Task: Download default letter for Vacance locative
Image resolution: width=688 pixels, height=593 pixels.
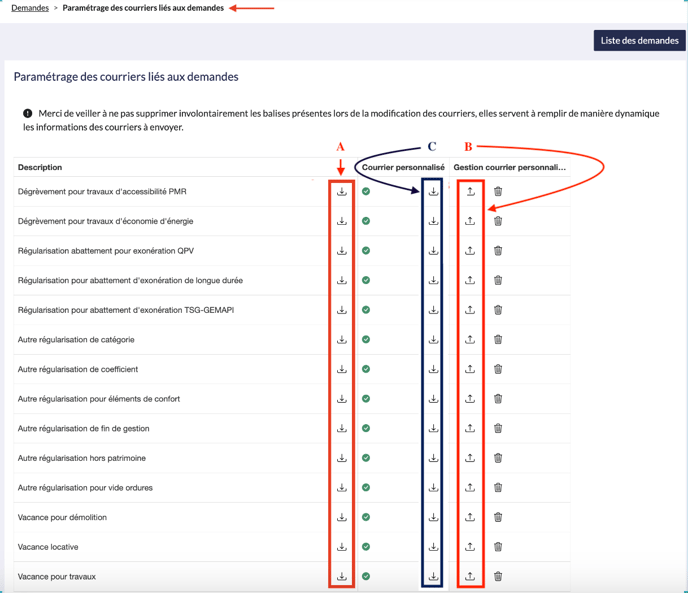Action: click(x=342, y=547)
